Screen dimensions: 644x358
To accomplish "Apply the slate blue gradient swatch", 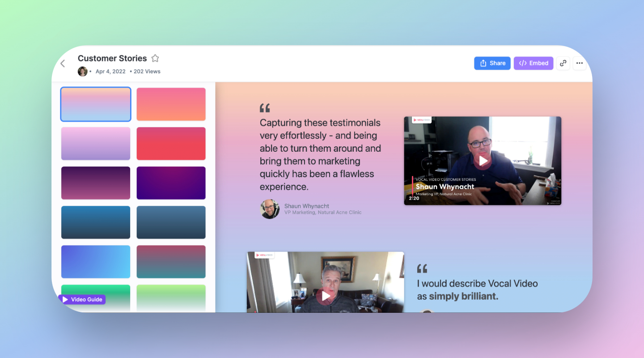I will 171,222.
